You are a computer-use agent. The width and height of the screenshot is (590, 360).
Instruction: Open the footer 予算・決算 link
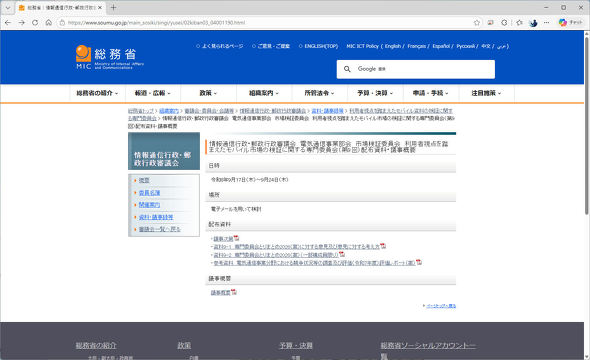tap(296, 345)
